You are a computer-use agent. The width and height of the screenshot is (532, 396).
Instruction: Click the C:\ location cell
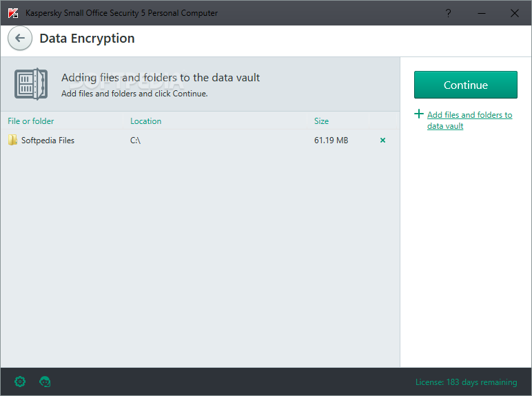coord(135,140)
